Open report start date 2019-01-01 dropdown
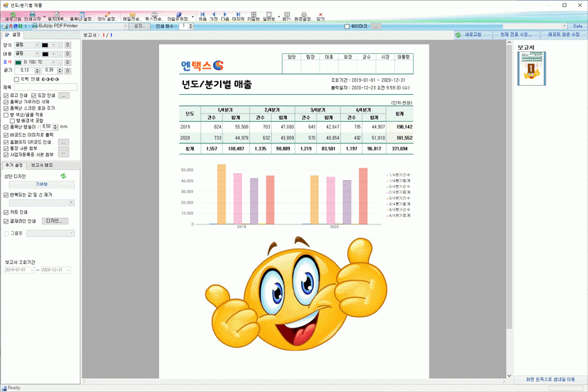This screenshot has width=588, height=392. (32, 270)
